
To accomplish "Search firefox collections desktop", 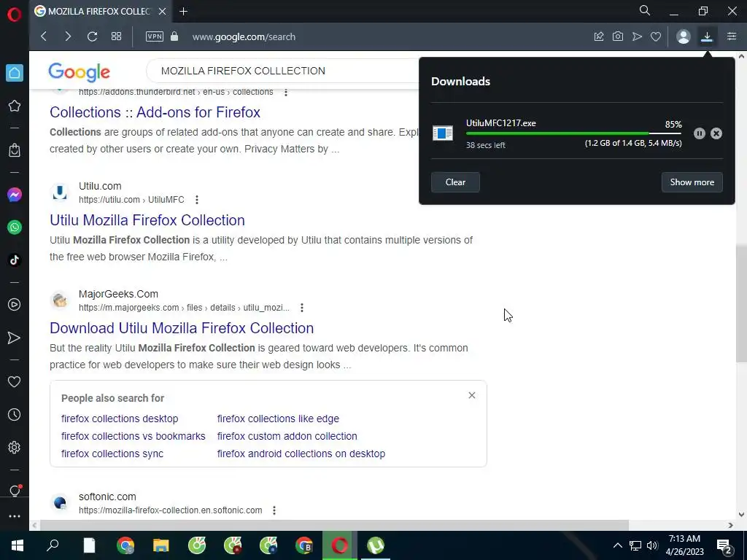I will tap(120, 419).
